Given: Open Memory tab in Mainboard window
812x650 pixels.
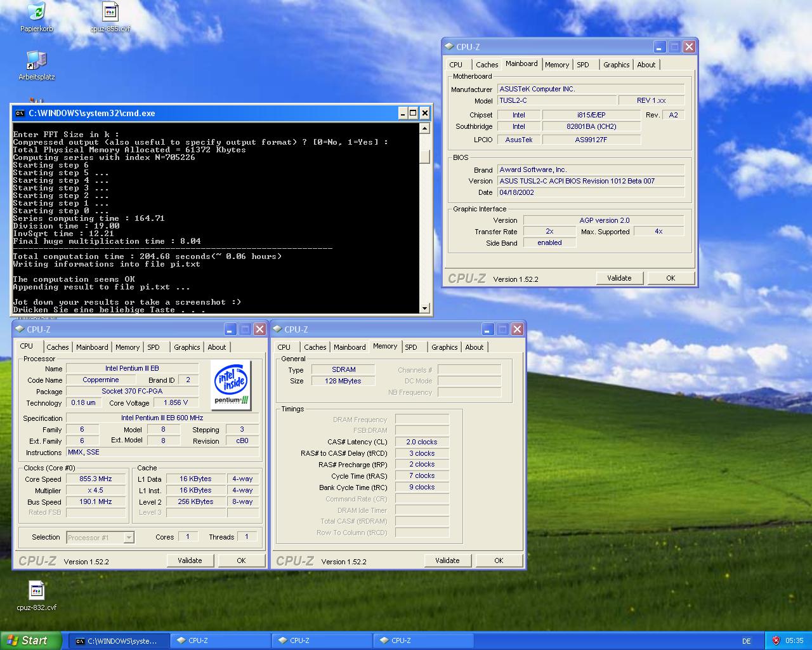Looking at the screenshot, I should coord(557,65).
